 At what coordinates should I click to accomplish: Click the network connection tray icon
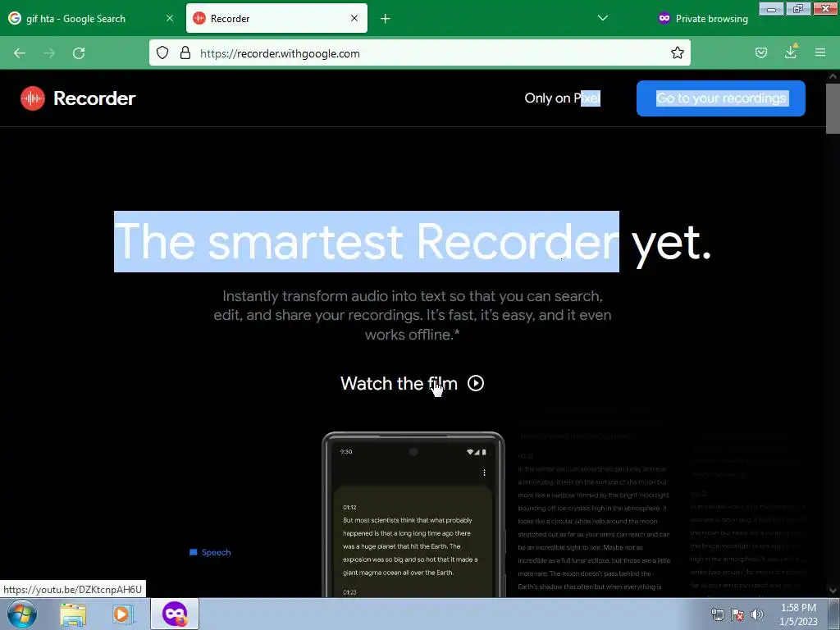(717, 614)
